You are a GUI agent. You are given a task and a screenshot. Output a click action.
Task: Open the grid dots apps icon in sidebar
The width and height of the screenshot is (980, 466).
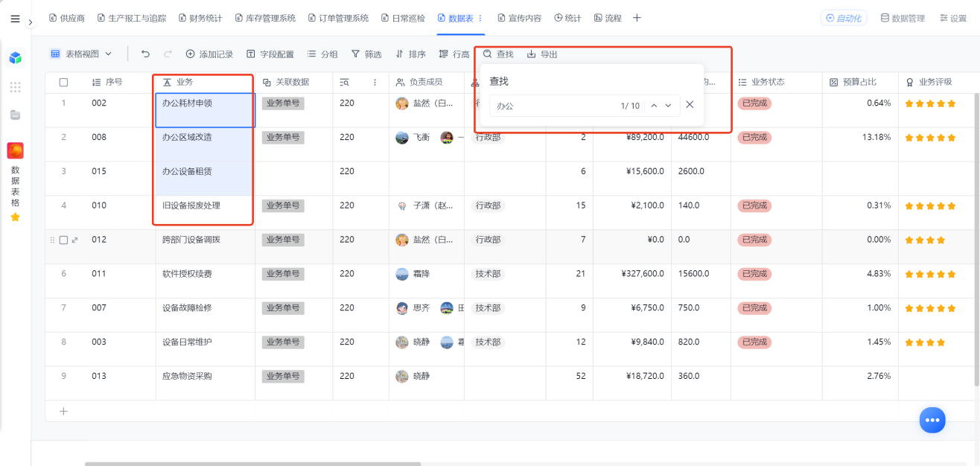pyautogui.click(x=15, y=87)
